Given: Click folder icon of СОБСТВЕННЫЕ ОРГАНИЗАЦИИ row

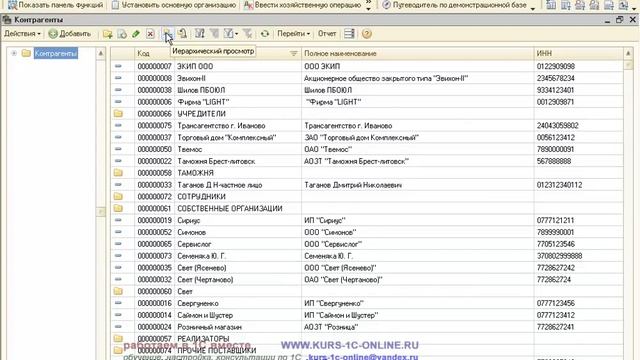Looking at the screenshot, I should point(118,208).
